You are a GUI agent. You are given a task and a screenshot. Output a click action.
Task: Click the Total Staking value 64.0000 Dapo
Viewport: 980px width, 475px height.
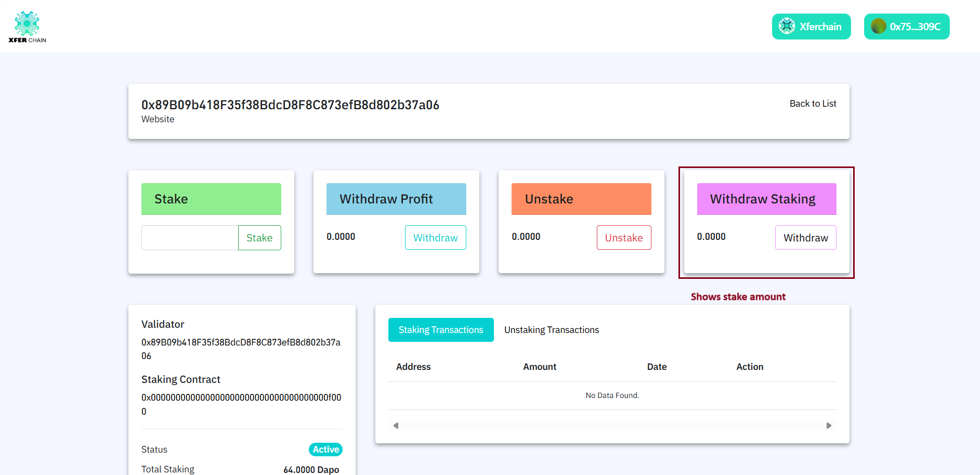click(310, 469)
